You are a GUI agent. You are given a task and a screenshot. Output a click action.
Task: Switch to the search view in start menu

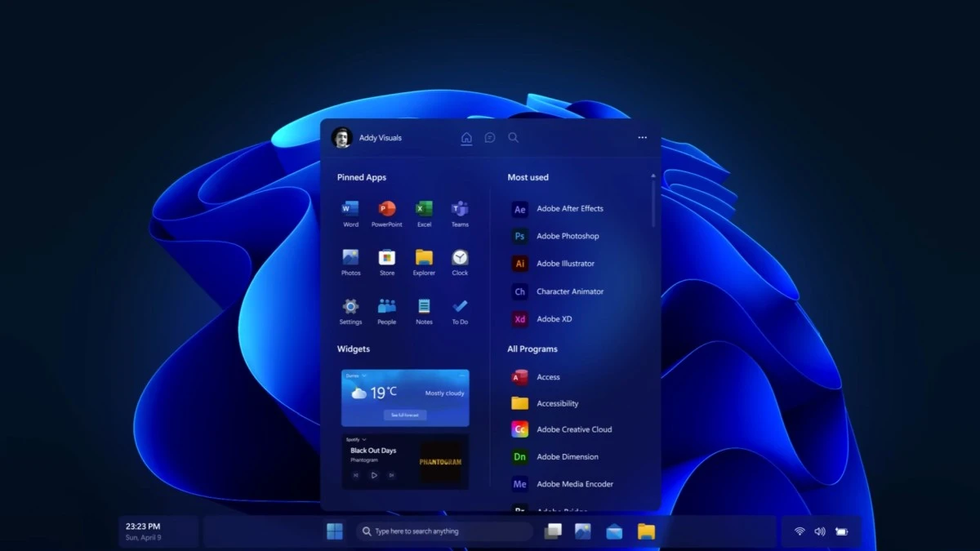coord(513,137)
